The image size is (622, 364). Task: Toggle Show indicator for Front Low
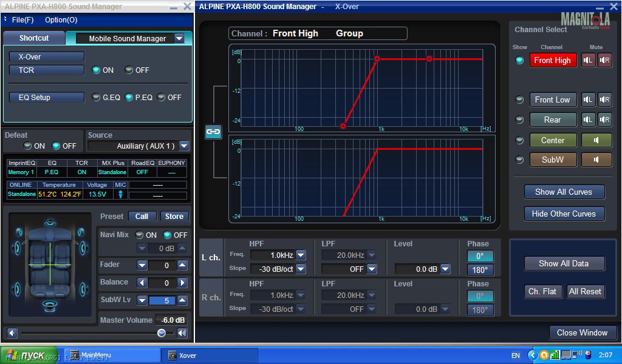(519, 100)
